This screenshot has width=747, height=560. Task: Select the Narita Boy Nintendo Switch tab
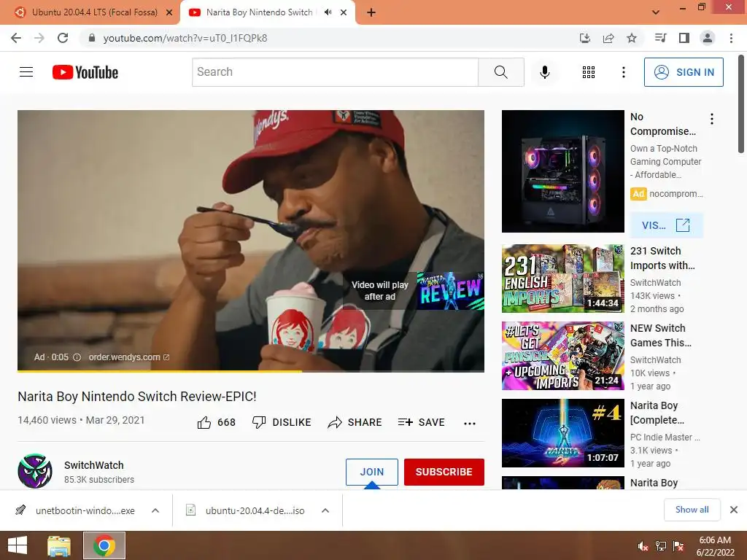point(260,12)
